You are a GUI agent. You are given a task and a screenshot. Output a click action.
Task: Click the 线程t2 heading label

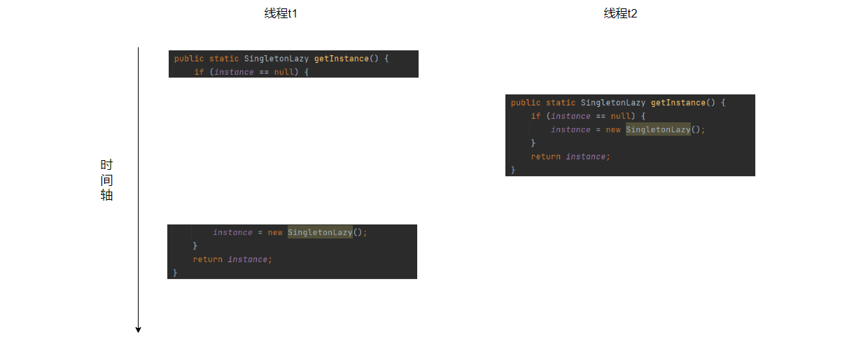tap(621, 14)
